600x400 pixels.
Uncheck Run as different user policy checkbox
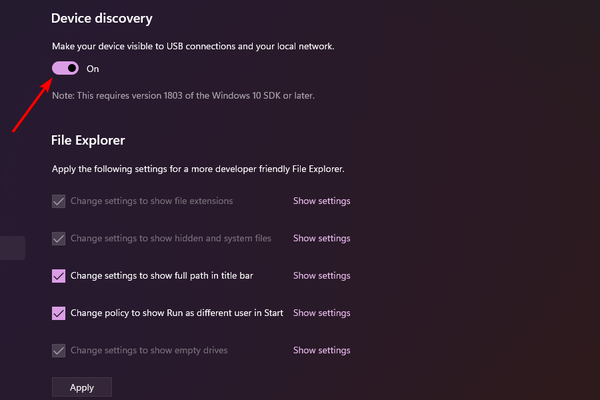[59, 313]
